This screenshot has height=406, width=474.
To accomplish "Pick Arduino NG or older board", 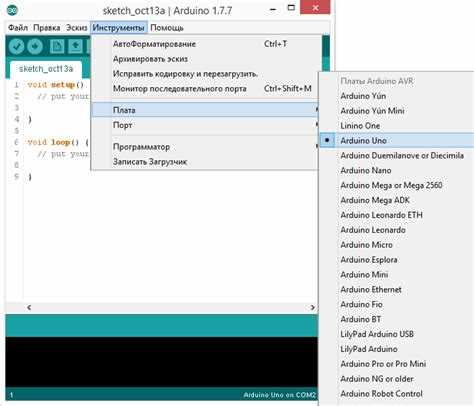I will click(397, 379).
